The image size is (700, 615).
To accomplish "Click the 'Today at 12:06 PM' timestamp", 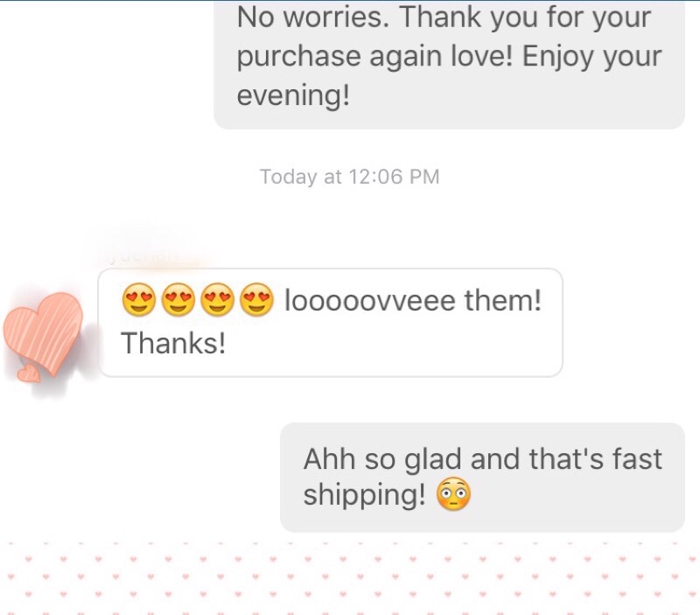I will click(x=350, y=177).
